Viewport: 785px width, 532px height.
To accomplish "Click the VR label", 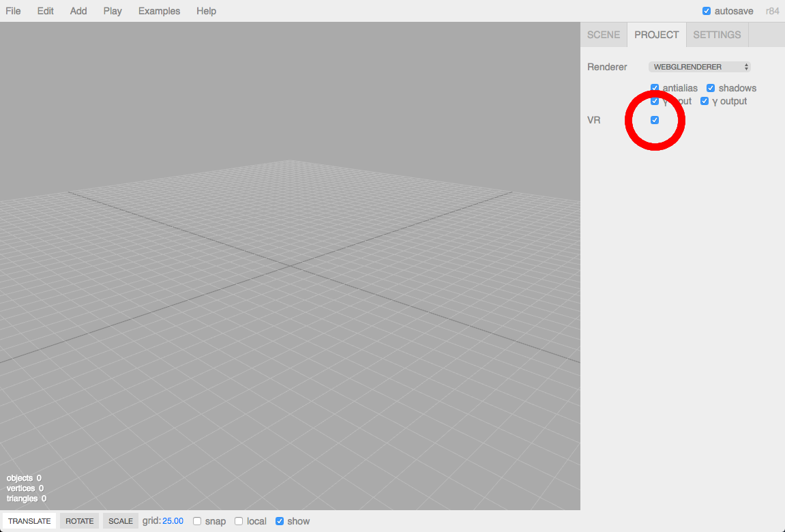I will click(594, 120).
